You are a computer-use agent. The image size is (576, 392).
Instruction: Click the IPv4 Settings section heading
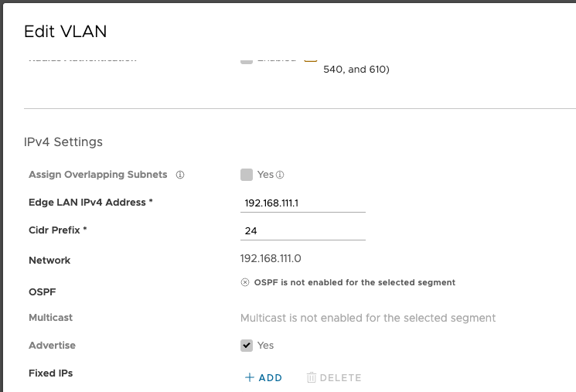pyautogui.click(x=63, y=141)
